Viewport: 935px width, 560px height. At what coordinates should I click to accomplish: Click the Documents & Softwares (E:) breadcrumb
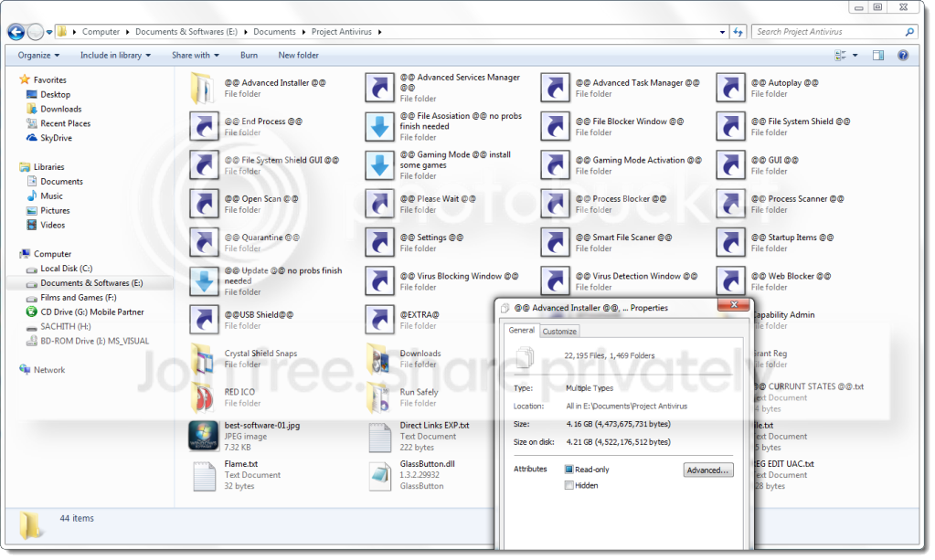coord(186,32)
